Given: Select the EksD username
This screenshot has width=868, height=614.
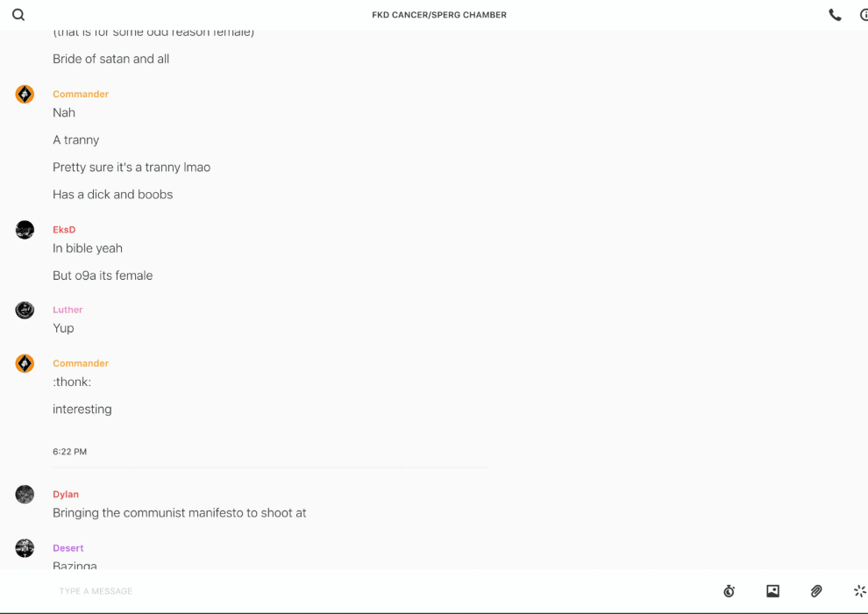Looking at the screenshot, I should (x=64, y=229).
